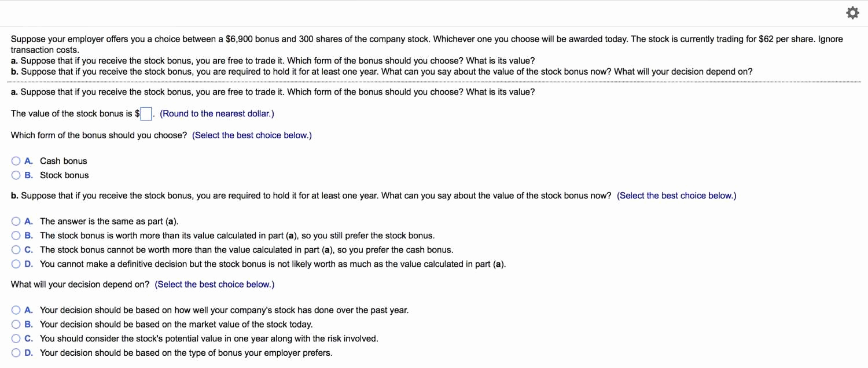
Task: Click the 'You should consider the stock's potential value' text
Action: coord(209,338)
